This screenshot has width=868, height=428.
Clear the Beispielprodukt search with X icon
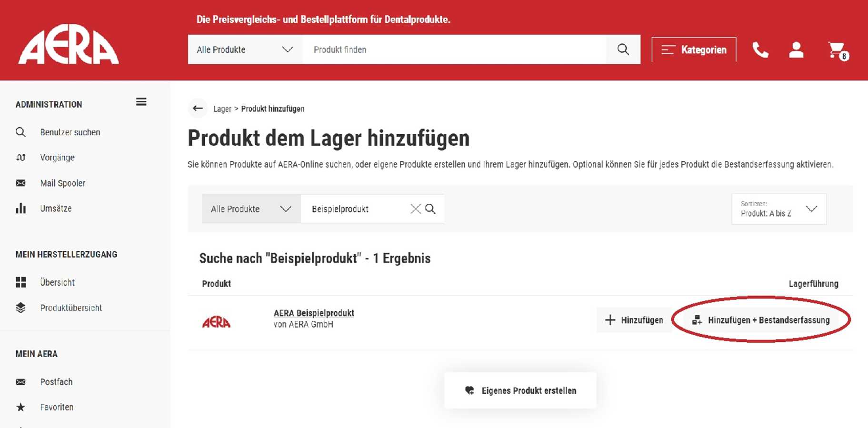click(416, 209)
